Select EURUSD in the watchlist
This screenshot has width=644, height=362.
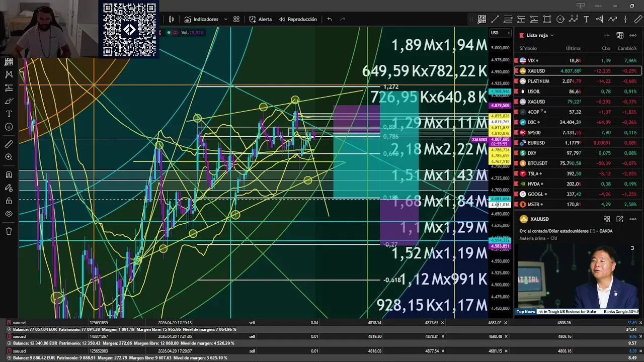tap(578, 143)
